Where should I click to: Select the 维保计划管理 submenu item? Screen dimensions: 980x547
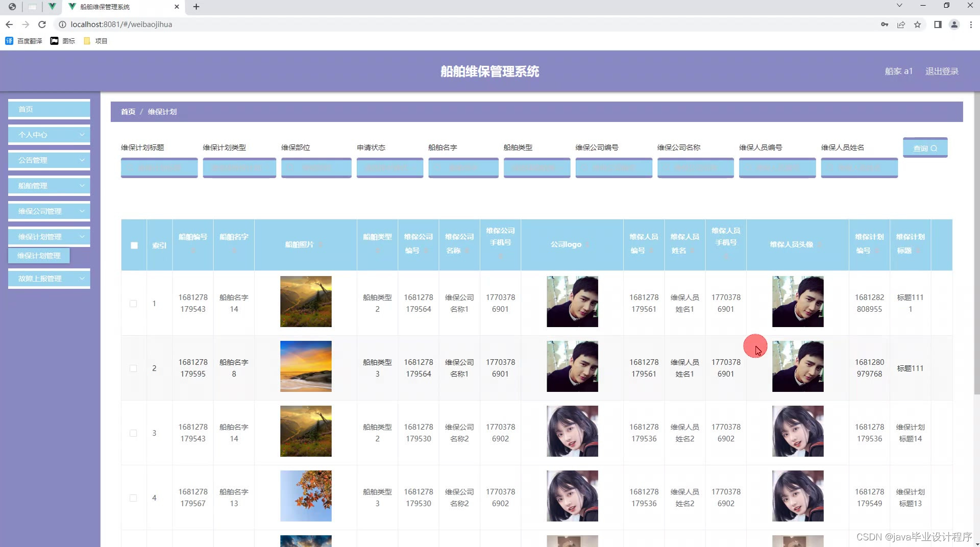point(39,256)
